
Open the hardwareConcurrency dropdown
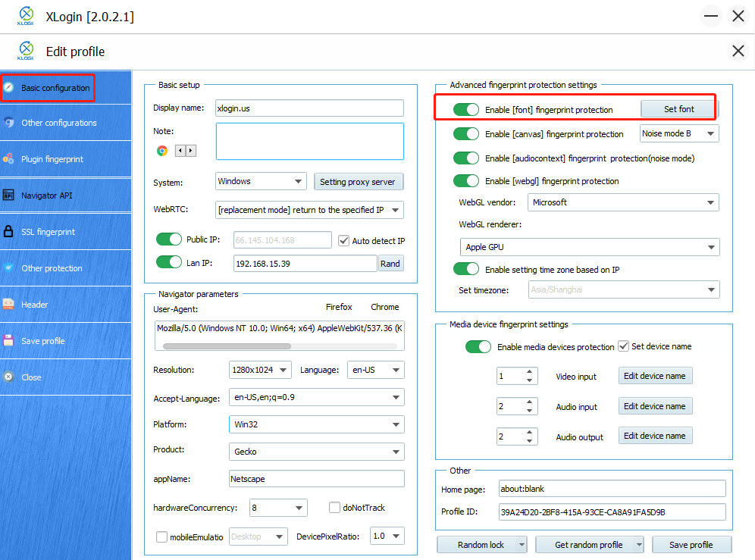pos(278,508)
